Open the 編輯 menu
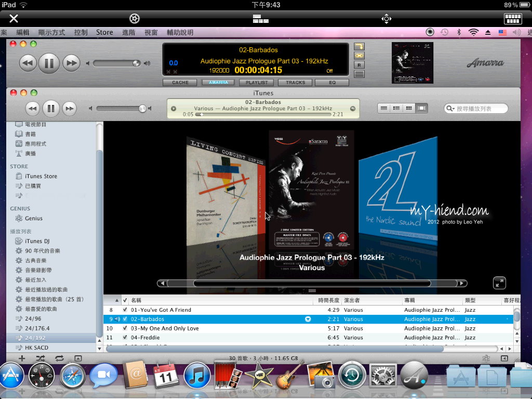This screenshot has height=399, width=532. 23,32
